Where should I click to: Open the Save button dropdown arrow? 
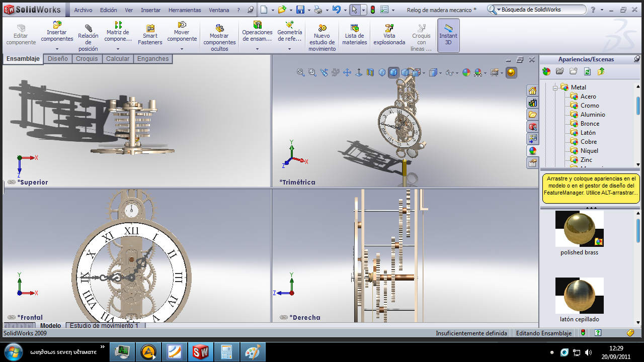coord(308,10)
